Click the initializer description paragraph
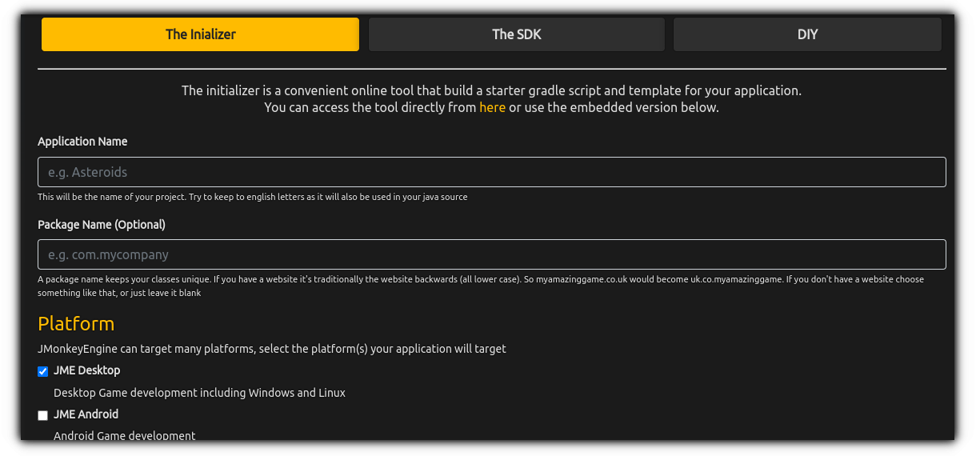 tap(491, 91)
